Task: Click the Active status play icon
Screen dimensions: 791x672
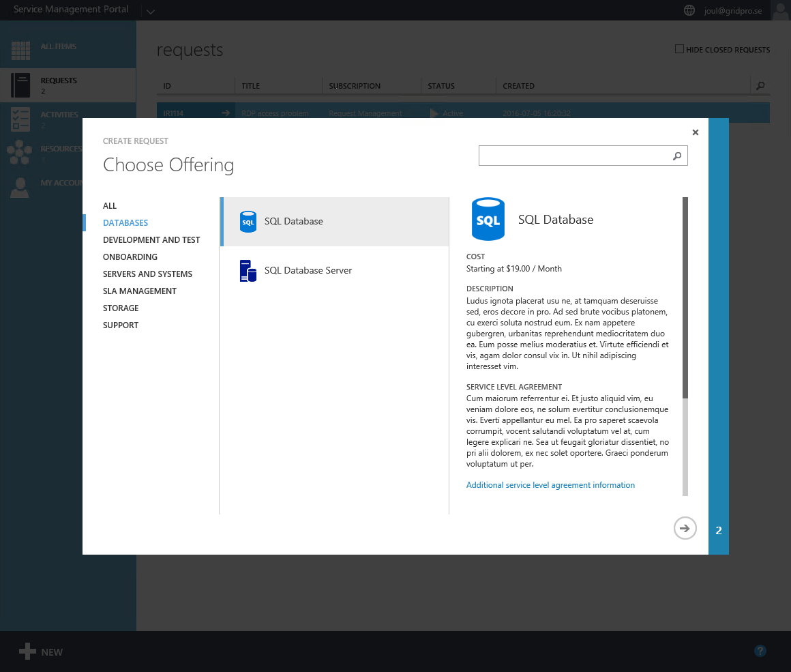Action: (434, 113)
